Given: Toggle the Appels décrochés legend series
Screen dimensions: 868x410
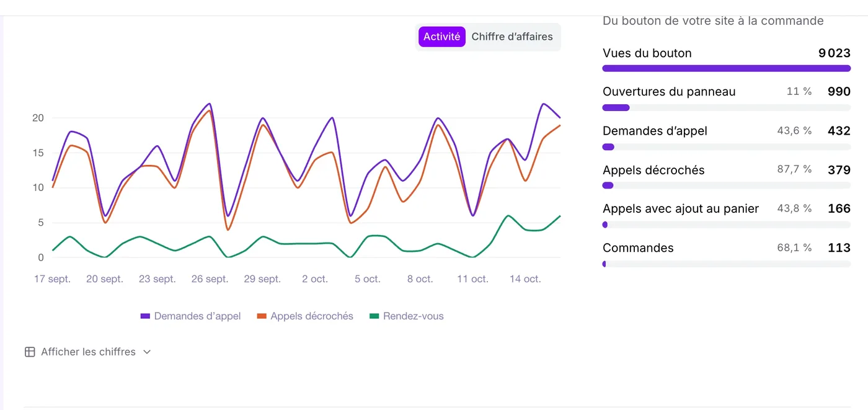Looking at the screenshot, I should (305, 316).
